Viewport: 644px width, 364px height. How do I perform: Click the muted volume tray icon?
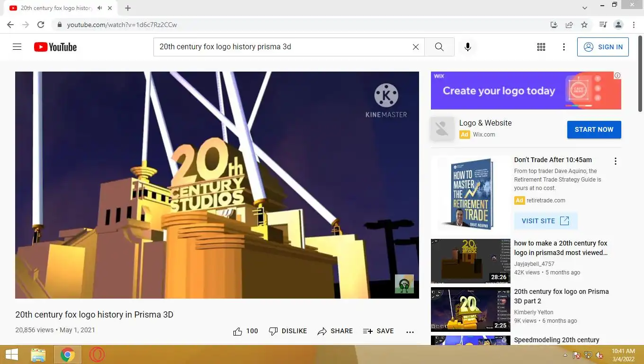pos(599,355)
